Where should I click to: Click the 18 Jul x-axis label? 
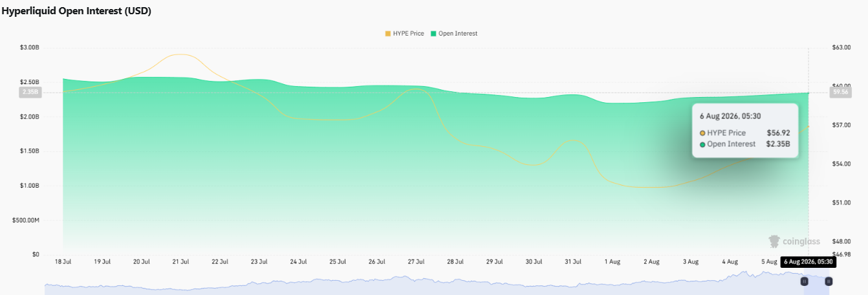coord(63,262)
